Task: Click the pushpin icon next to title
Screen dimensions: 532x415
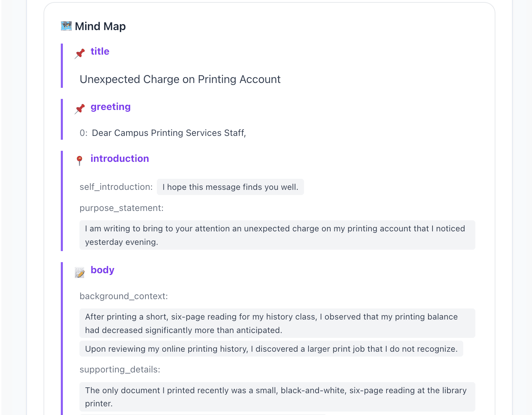Action: 80,53
